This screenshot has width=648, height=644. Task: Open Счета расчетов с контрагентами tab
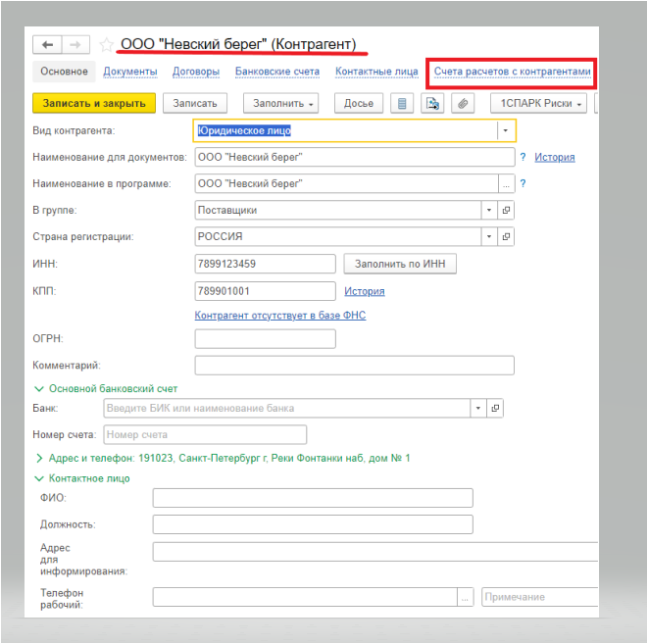point(512,72)
